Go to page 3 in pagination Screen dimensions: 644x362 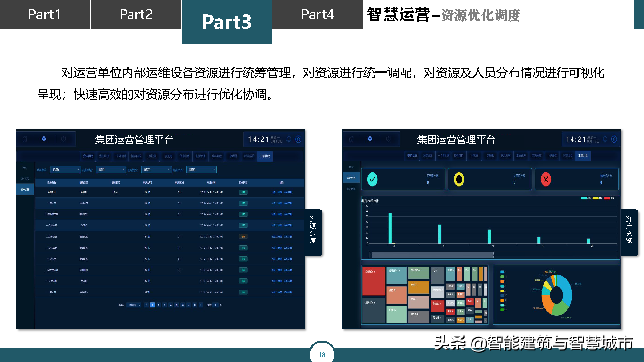(x=165, y=305)
